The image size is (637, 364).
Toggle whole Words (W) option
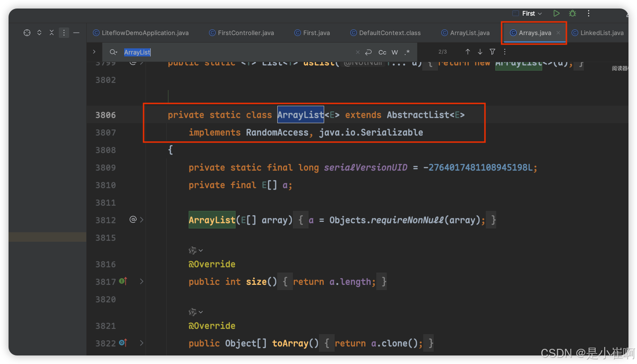click(x=394, y=52)
